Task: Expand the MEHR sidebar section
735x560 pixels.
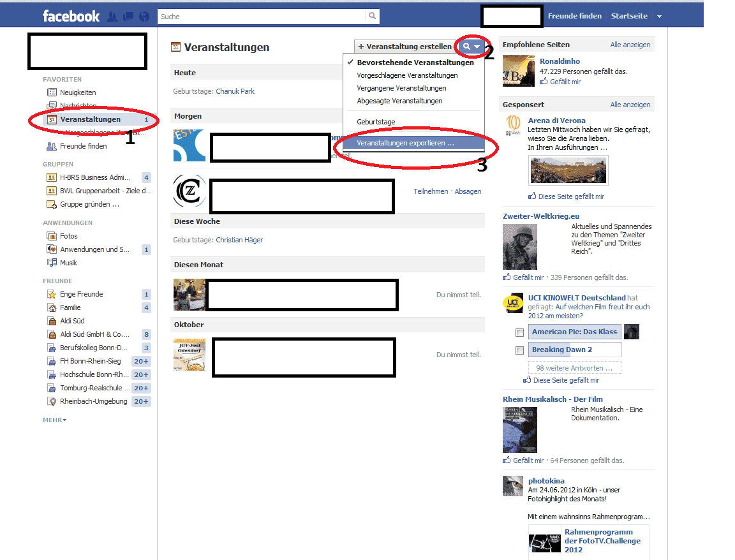Action: coord(54,420)
